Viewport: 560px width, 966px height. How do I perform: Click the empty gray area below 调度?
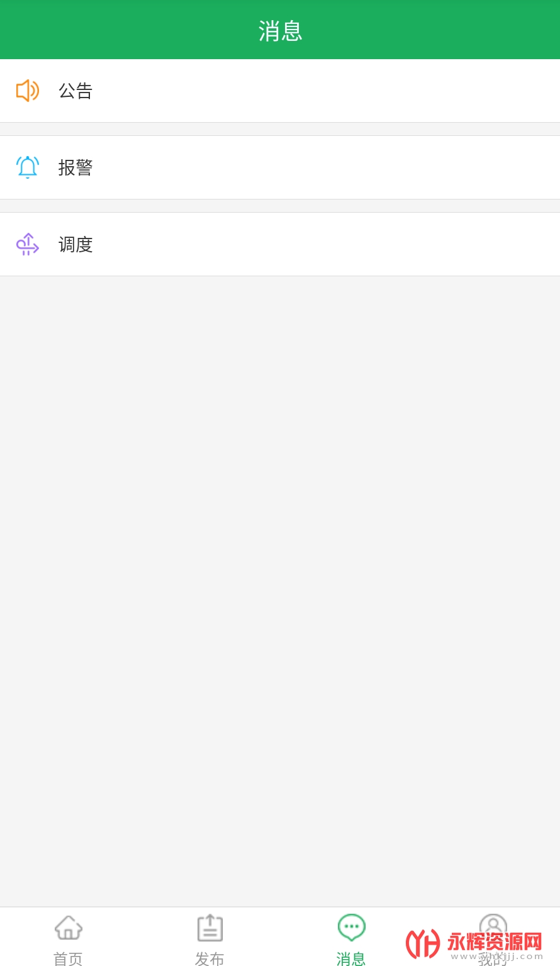(x=280, y=592)
